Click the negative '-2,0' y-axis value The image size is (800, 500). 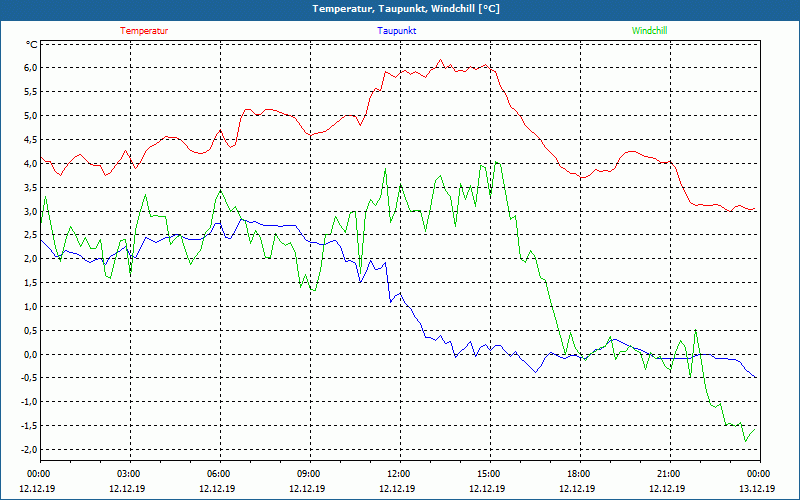click(29, 451)
